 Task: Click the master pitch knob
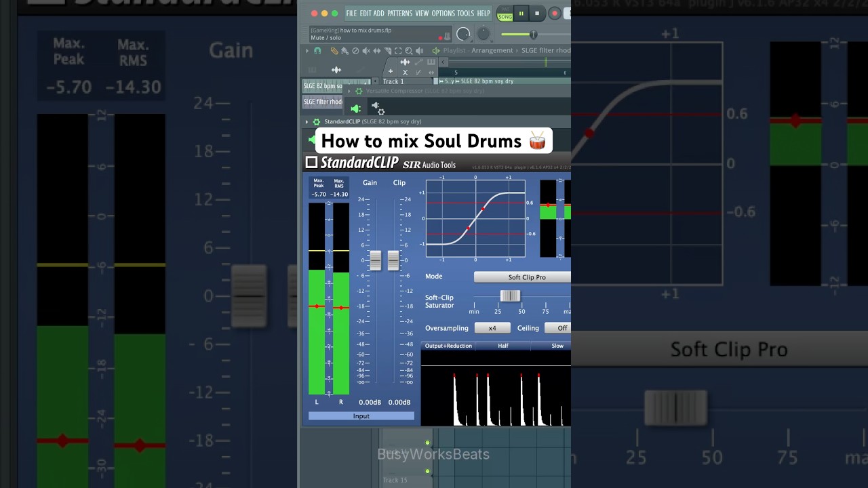(x=484, y=33)
